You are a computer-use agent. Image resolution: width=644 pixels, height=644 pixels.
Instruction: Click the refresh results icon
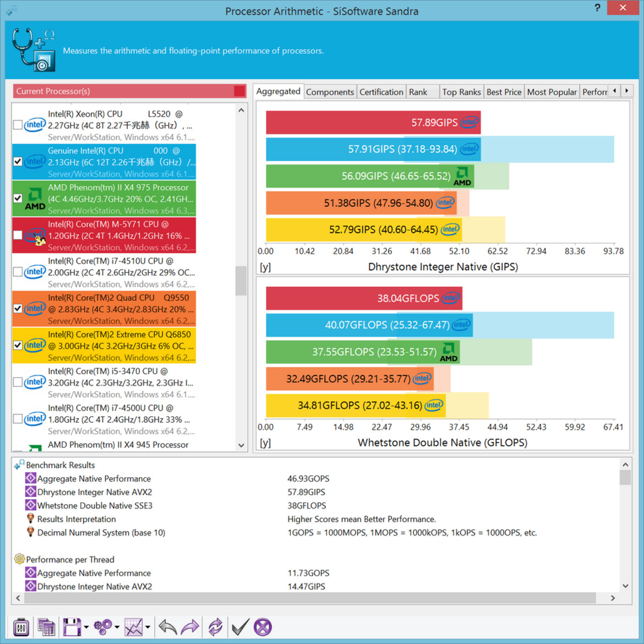point(215,627)
